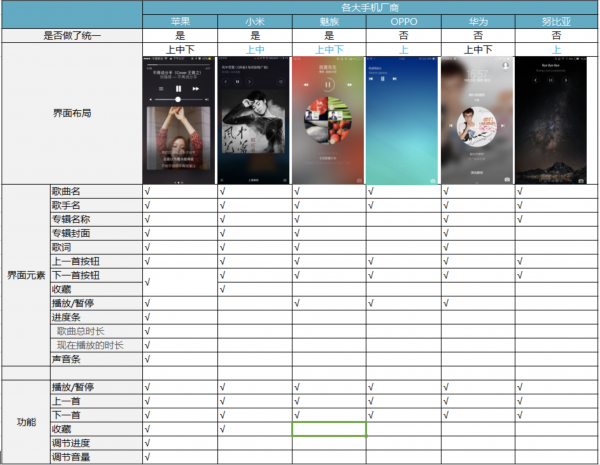Click the 功能 group label
This screenshot has width=600, height=465.
pyautogui.click(x=26, y=422)
